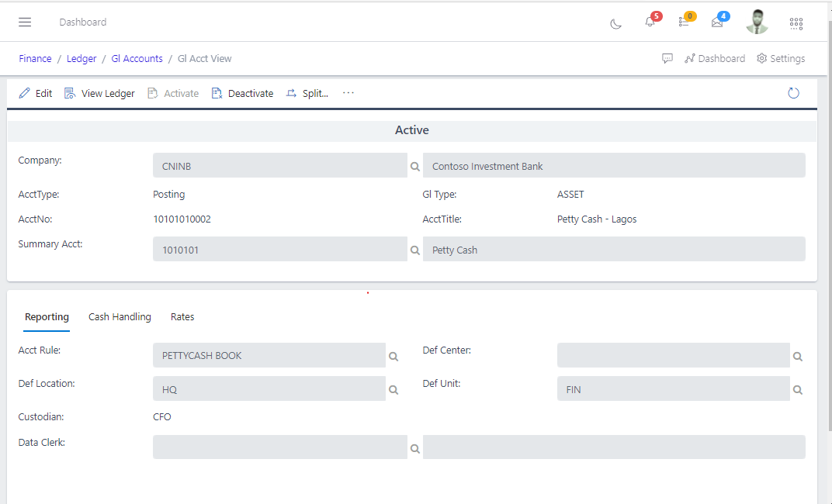The width and height of the screenshot is (832, 504).
Task: Open the Summary Acct lookup search
Action: coord(414,250)
